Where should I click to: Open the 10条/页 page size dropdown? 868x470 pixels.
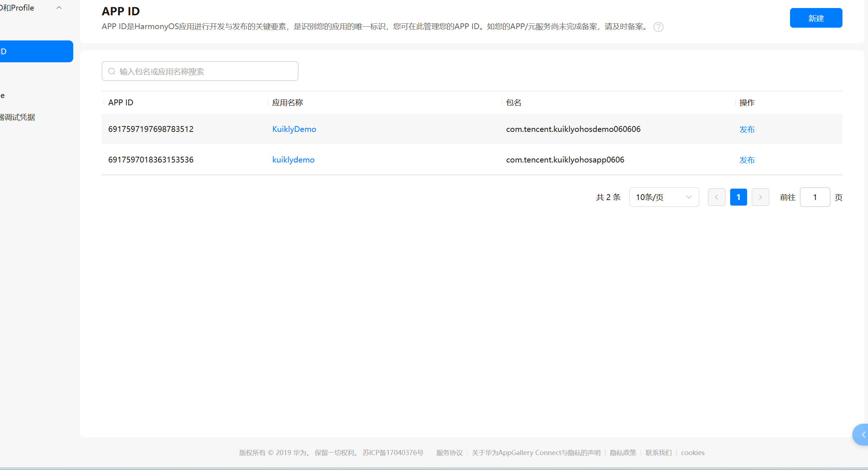pos(664,197)
